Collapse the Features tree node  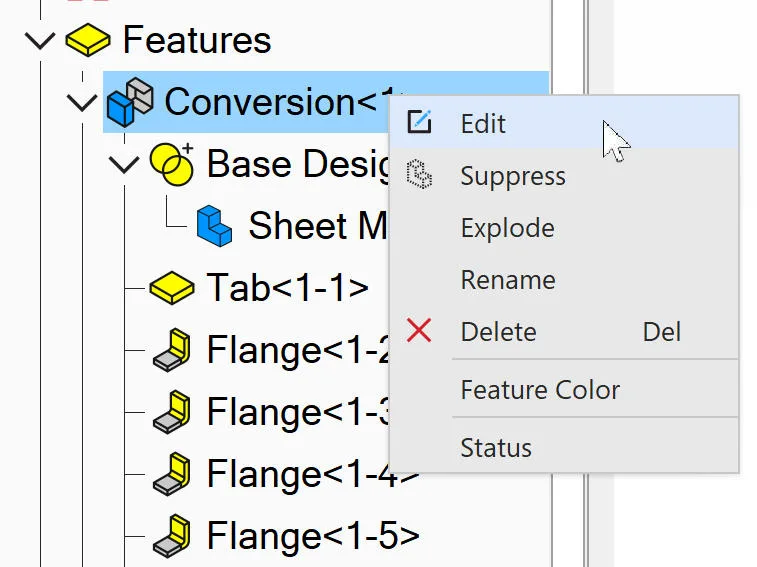pyautogui.click(x=40, y=41)
